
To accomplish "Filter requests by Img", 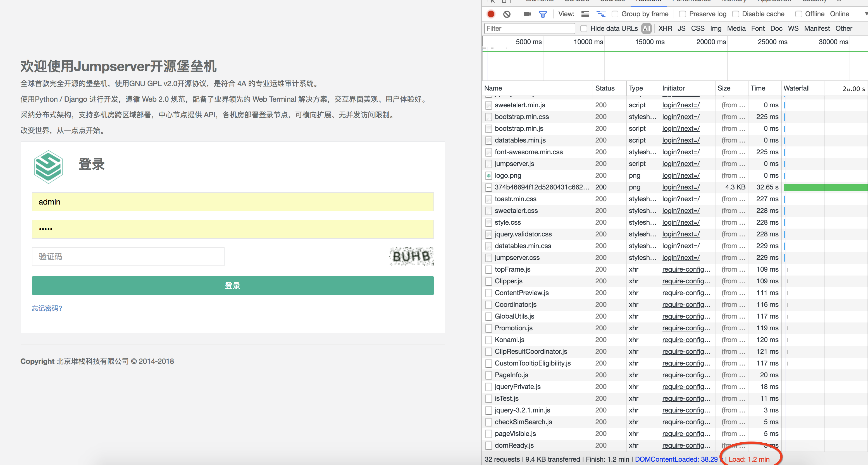I will (715, 28).
